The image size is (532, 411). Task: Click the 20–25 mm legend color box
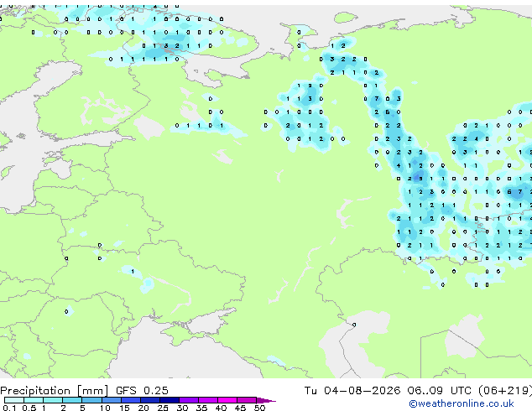pos(150,400)
